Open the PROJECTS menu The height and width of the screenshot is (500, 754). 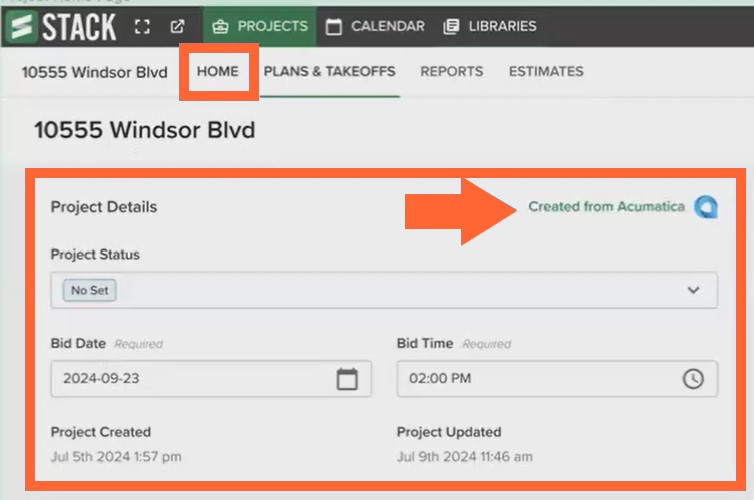[260, 26]
